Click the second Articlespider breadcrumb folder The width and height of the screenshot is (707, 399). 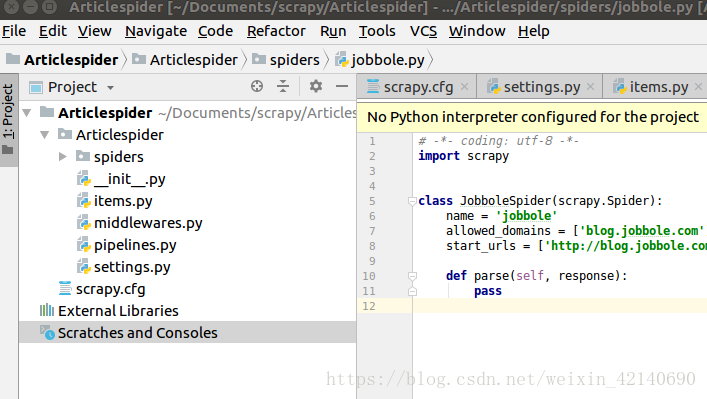tap(185, 60)
